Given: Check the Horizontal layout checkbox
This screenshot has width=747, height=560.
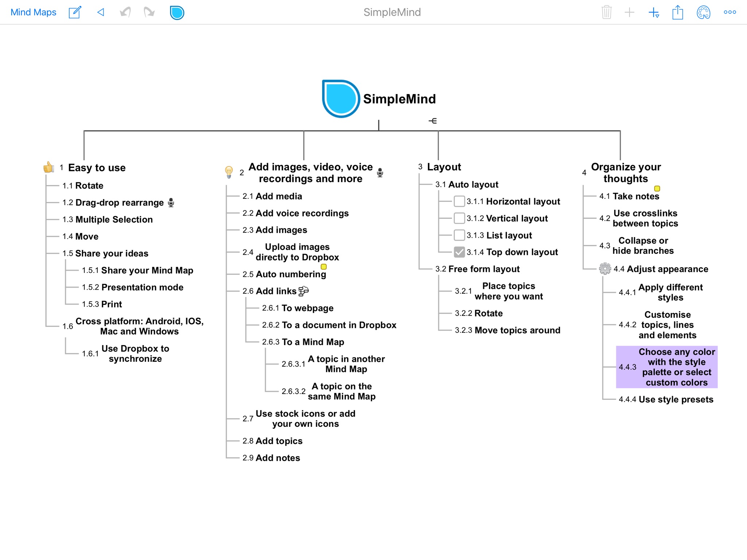Looking at the screenshot, I should 459,201.
